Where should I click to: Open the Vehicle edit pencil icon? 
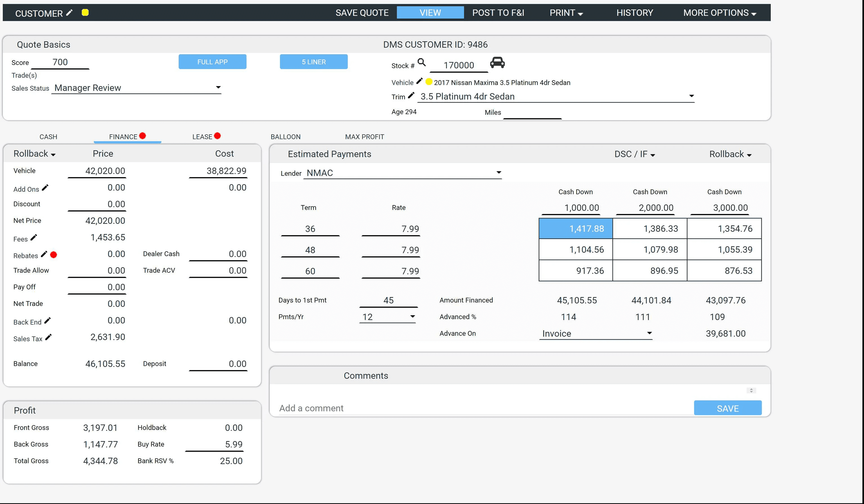[419, 81]
